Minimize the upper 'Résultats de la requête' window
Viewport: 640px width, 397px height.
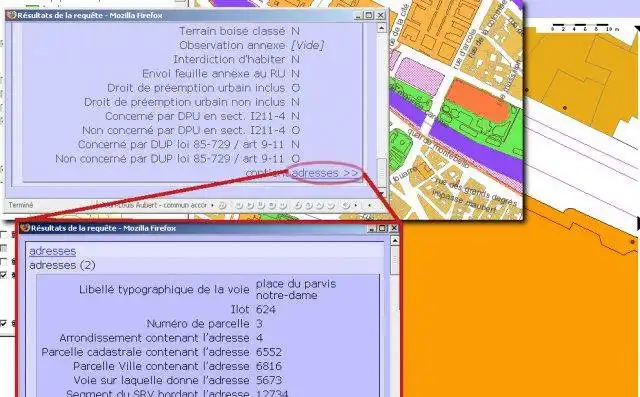[x=358, y=16]
